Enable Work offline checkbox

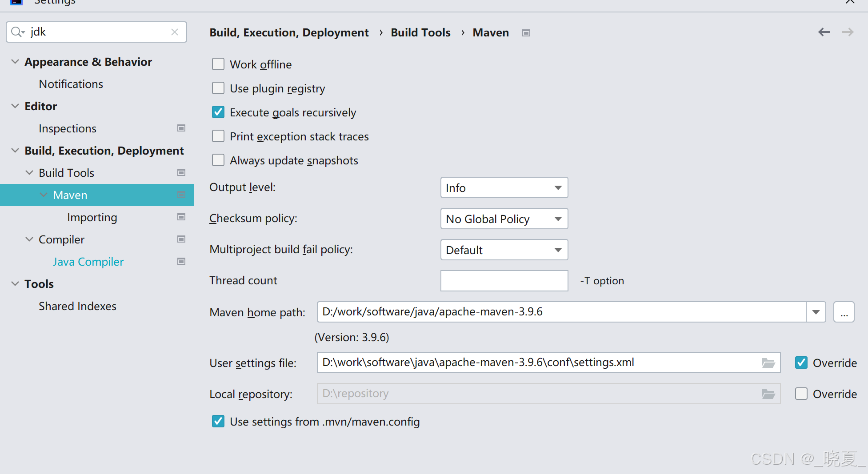(218, 64)
